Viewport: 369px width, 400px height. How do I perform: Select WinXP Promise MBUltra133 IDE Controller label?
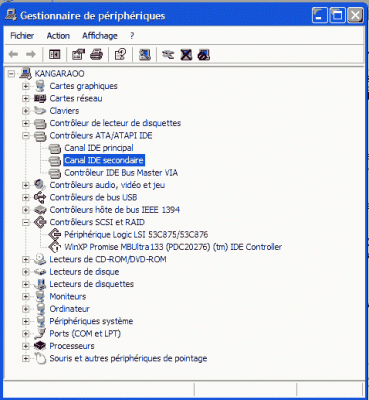click(173, 247)
